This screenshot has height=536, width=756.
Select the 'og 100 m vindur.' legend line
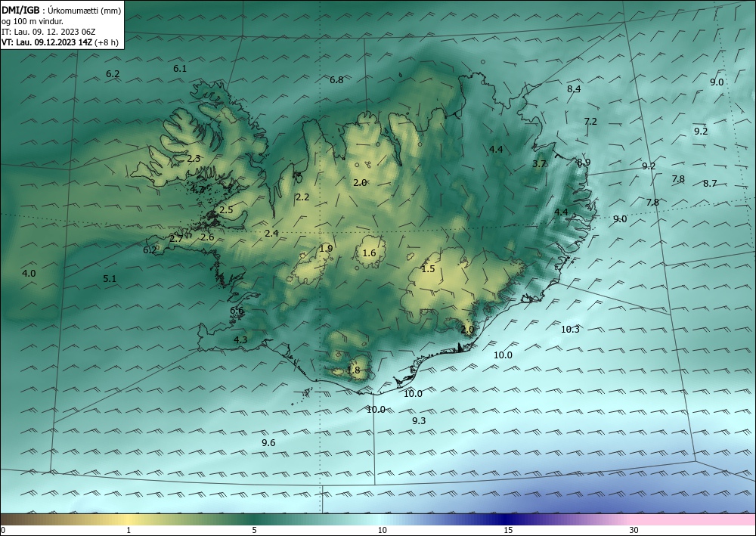click(33, 21)
